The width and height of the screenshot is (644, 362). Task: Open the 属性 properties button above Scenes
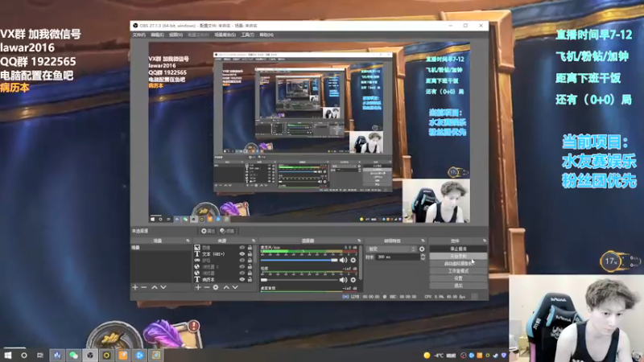click(x=208, y=231)
